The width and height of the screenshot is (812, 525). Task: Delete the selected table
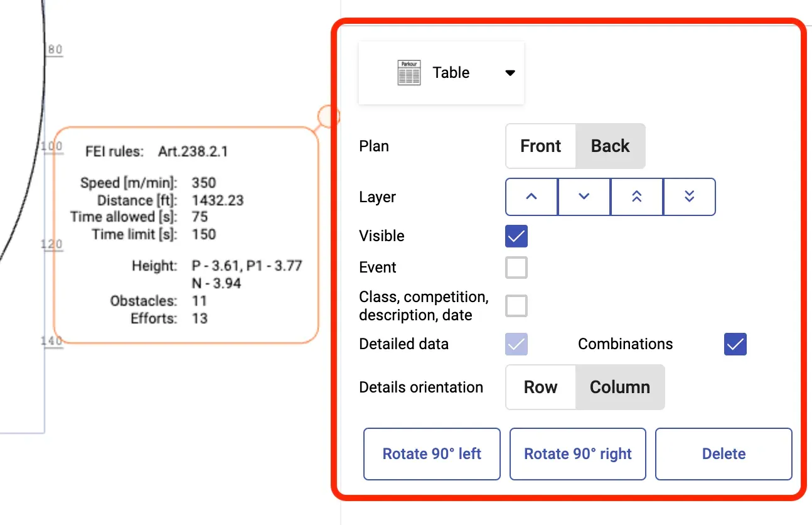(724, 454)
